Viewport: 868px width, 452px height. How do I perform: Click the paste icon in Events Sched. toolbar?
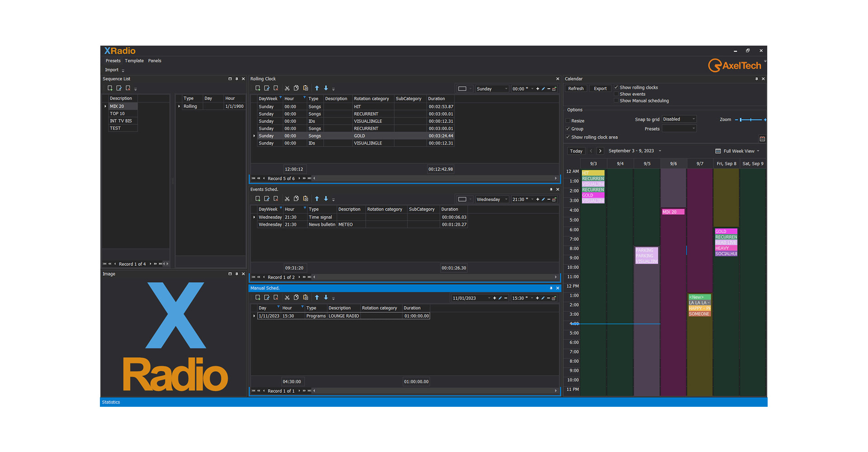click(x=306, y=199)
